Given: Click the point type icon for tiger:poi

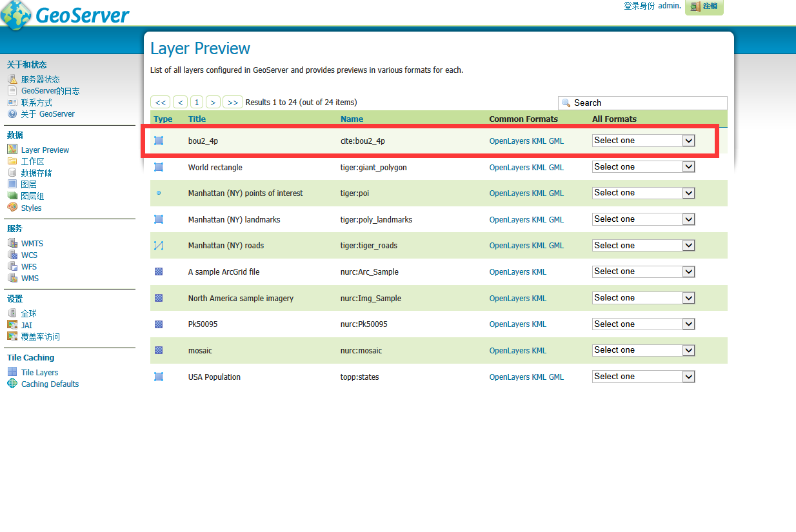Looking at the screenshot, I should click(159, 193).
